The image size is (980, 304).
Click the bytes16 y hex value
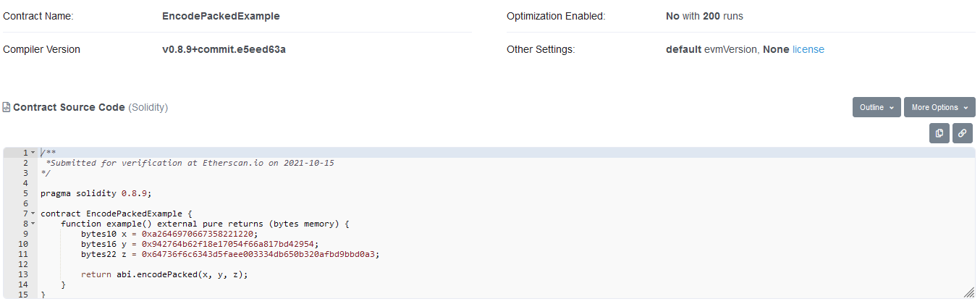(x=229, y=244)
